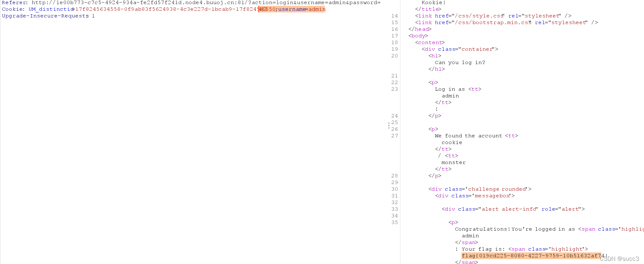This screenshot has width=644, height=264.
Task: Click response line number 30
Action: (394, 189)
